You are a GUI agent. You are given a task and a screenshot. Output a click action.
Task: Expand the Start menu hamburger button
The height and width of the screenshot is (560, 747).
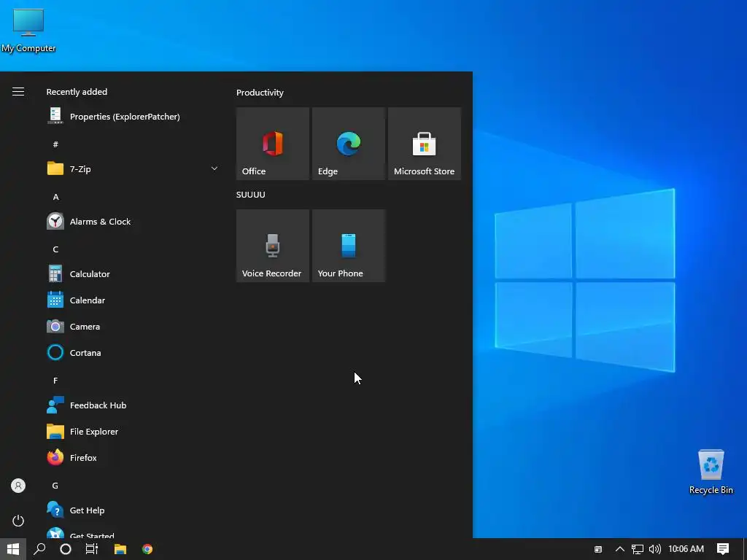18,91
